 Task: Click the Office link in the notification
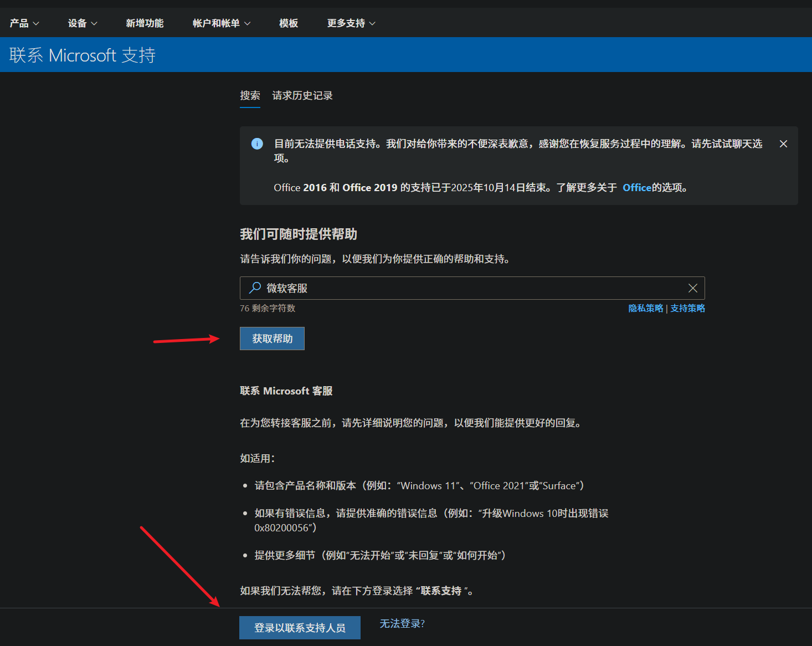pos(636,187)
